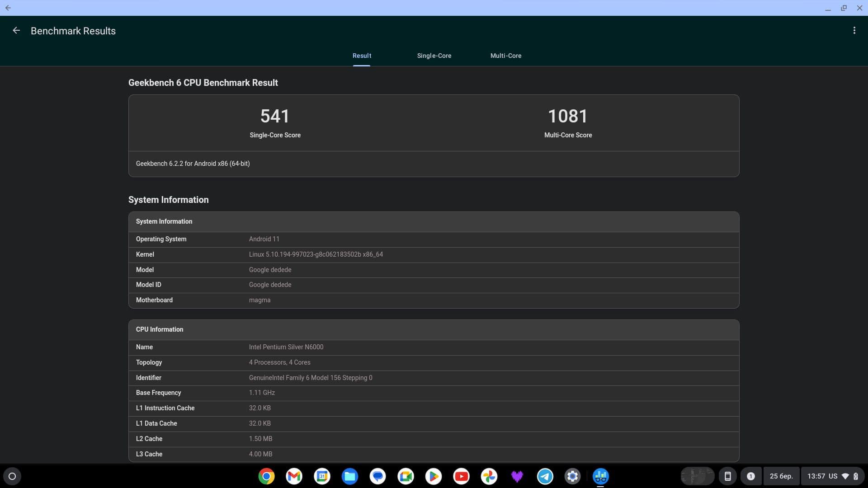This screenshot has width=868, height=488.
Task: Open Telegram messenger app
Action: pos(545,476)
